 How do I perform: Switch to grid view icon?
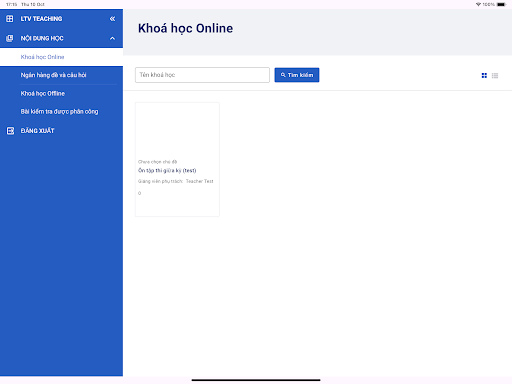pyautogui.click(x=484, y=76)
